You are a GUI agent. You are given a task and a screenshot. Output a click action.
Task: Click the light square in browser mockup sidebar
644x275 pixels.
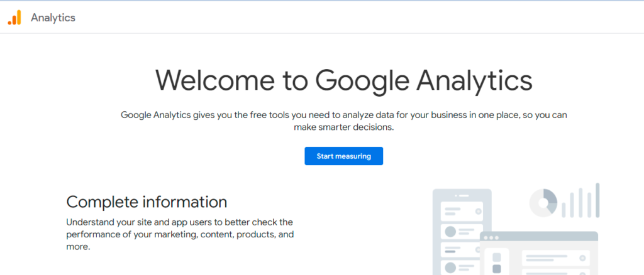point(497,257)
